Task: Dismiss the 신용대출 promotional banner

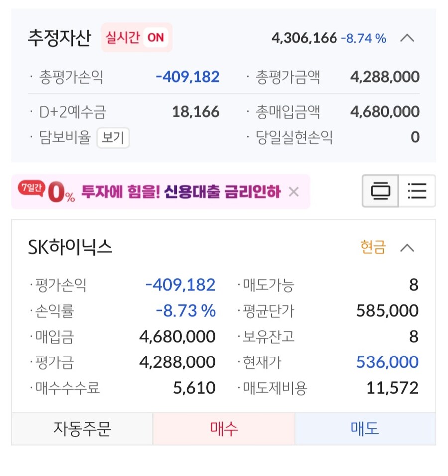Action: tap(294, 191)
